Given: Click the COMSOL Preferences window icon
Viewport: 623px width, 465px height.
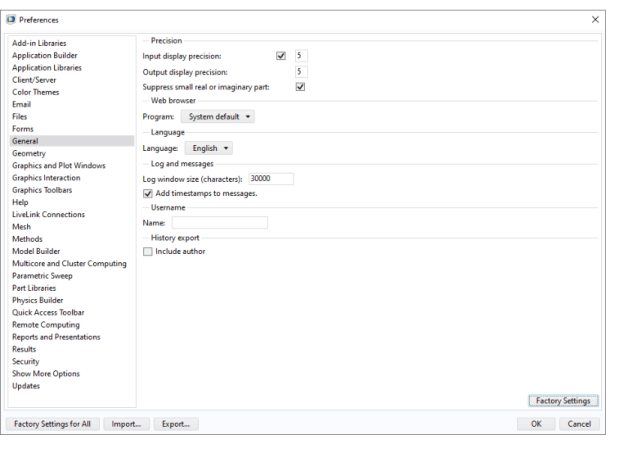Looking at the screenshot, I should (x=11, y=19).
